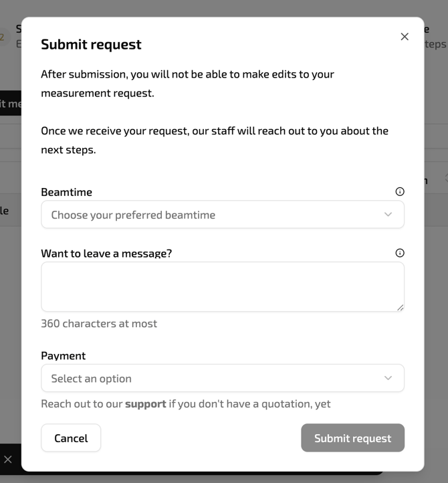This screenshot has height=483, width=448.
Task: Click the background arrow right of dialog
Action: [445, 179]
